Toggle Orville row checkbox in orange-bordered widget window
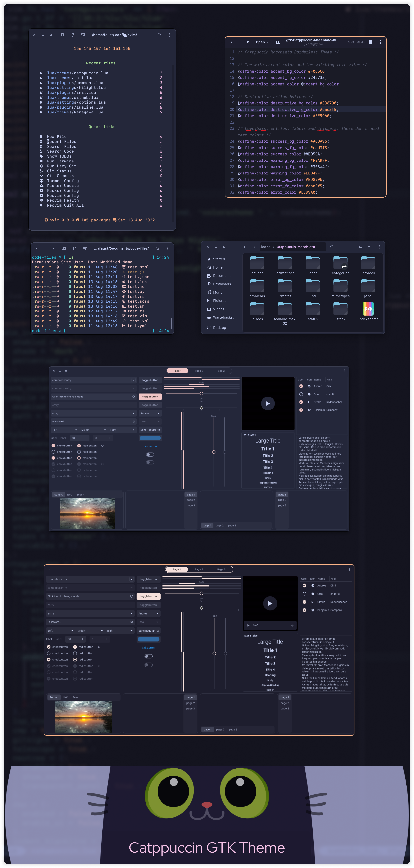 click(x=304, y=602)
